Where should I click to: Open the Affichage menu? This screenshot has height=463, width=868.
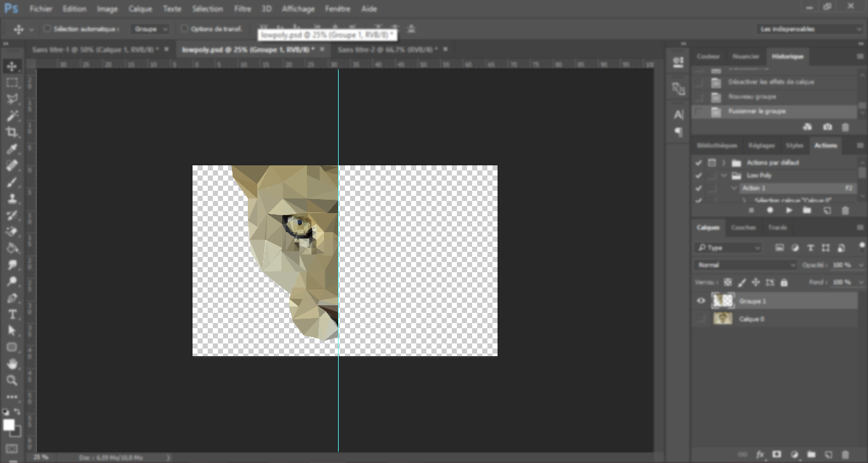pyautogui.click(x=298, y=9)
